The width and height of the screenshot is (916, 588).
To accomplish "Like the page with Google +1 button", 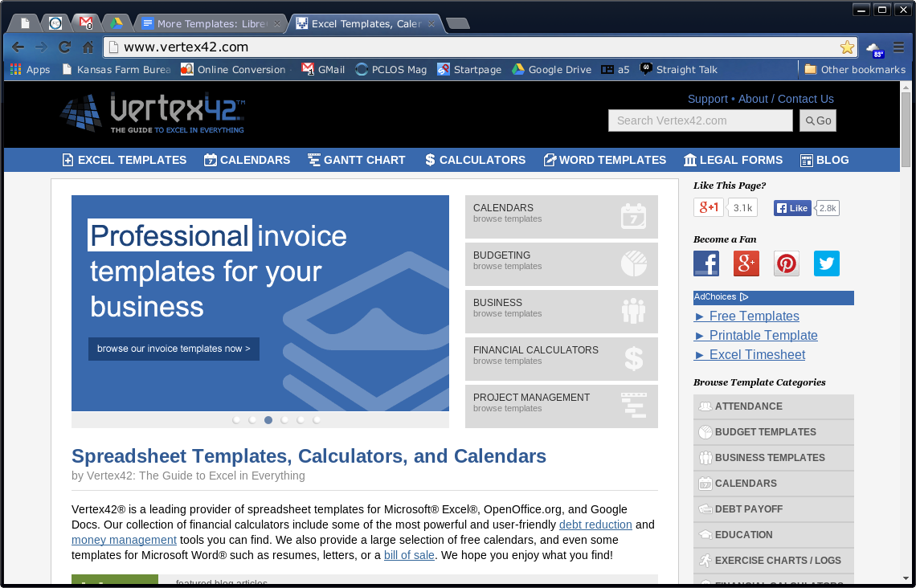I will (x=709, y=207).
